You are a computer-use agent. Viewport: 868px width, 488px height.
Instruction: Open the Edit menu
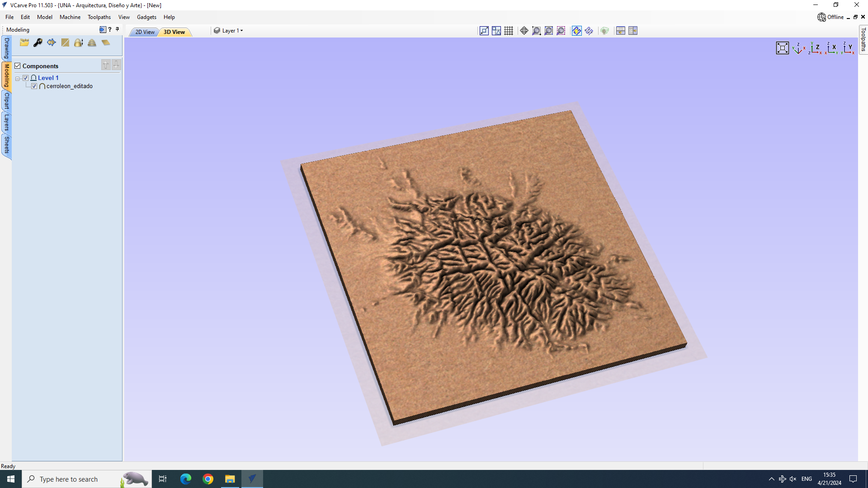tap(25, 17)
